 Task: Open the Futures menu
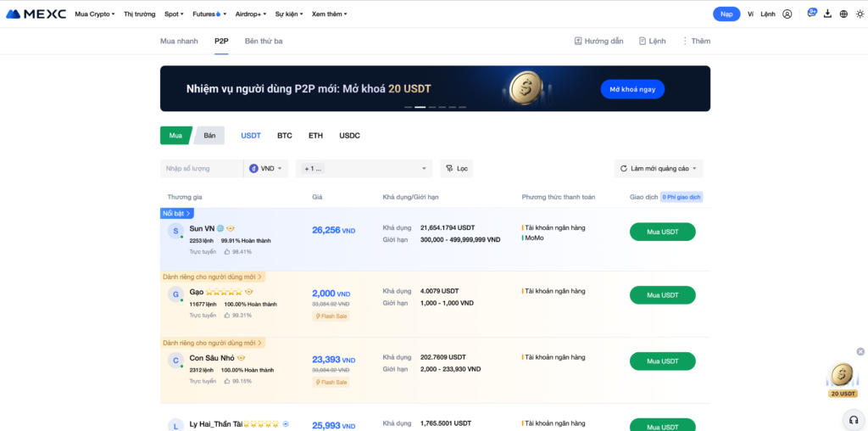tap(206, 14)
